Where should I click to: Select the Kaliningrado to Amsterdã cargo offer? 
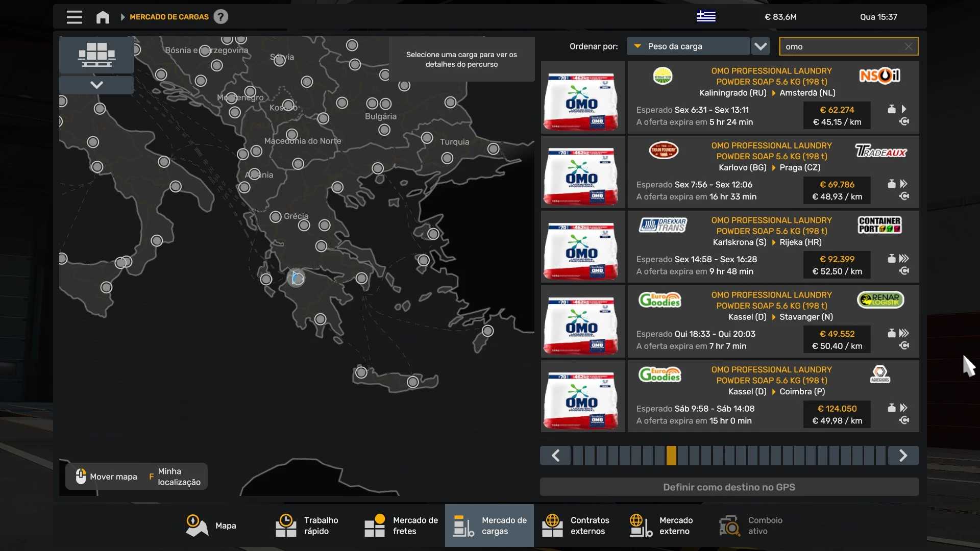(x=773, y=97)
